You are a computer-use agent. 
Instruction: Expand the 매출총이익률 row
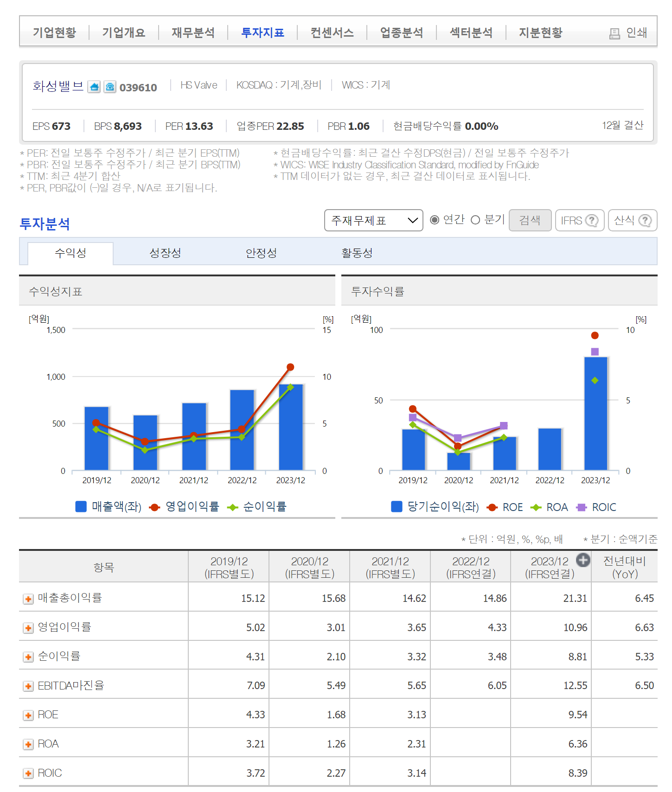point(28,599)
